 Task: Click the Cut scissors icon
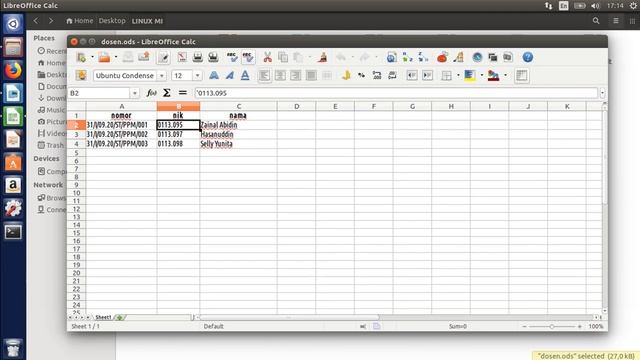pos(267,57)
